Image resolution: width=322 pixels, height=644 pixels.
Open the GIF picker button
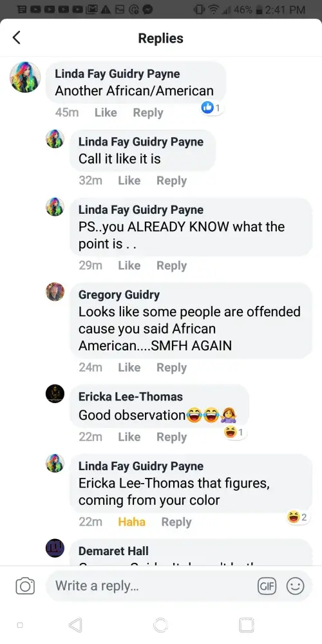point(267,586)
